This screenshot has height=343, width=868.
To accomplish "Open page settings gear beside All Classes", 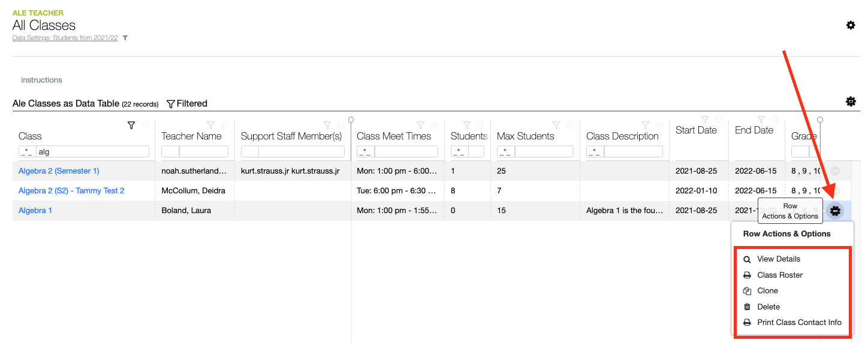I will click(x=851, y=25).
